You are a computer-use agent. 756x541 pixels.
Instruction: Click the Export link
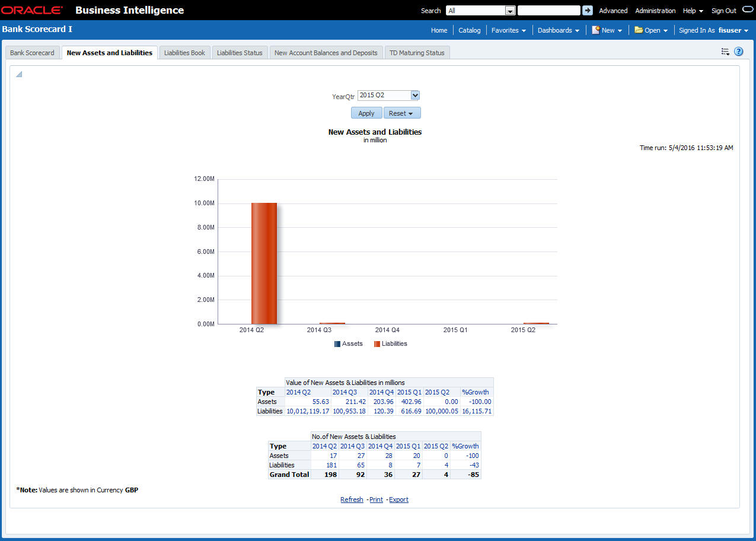coord(398,499)
